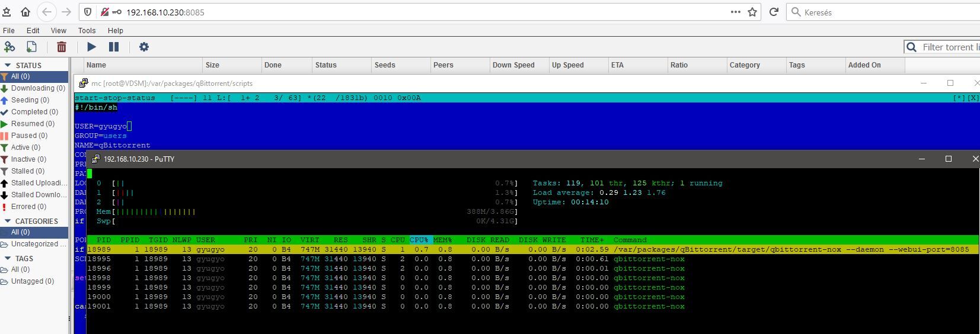Viewport: 980px width, 334px height.
Task: Click the insecure connection lock icon
Action: [104, 12]
